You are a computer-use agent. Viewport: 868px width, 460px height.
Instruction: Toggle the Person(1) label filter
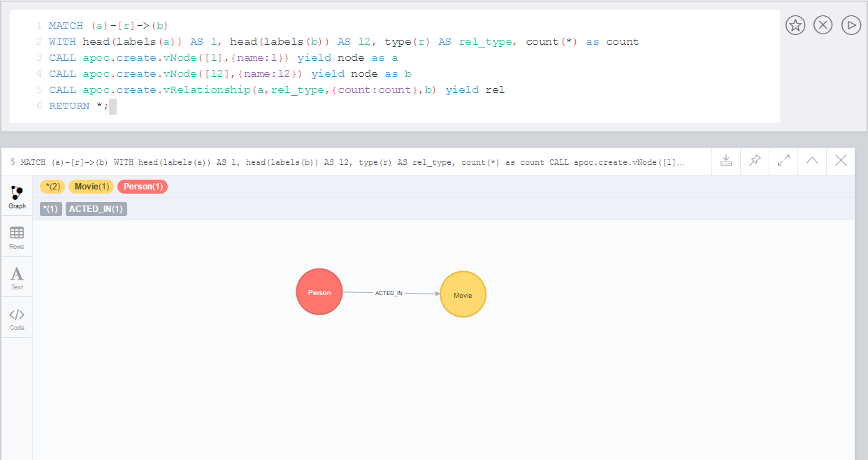pyautogui.click(x=142, y=186)
